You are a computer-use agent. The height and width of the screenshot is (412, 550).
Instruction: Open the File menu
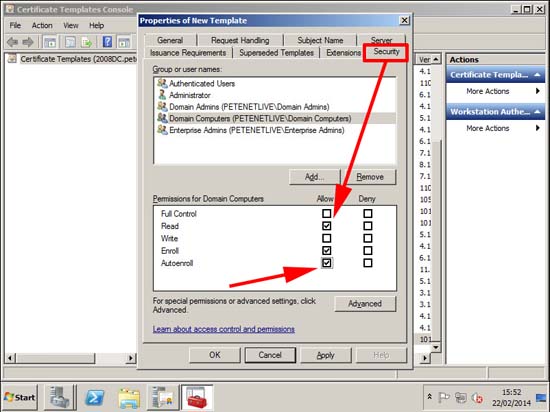[x=15, y=26]
